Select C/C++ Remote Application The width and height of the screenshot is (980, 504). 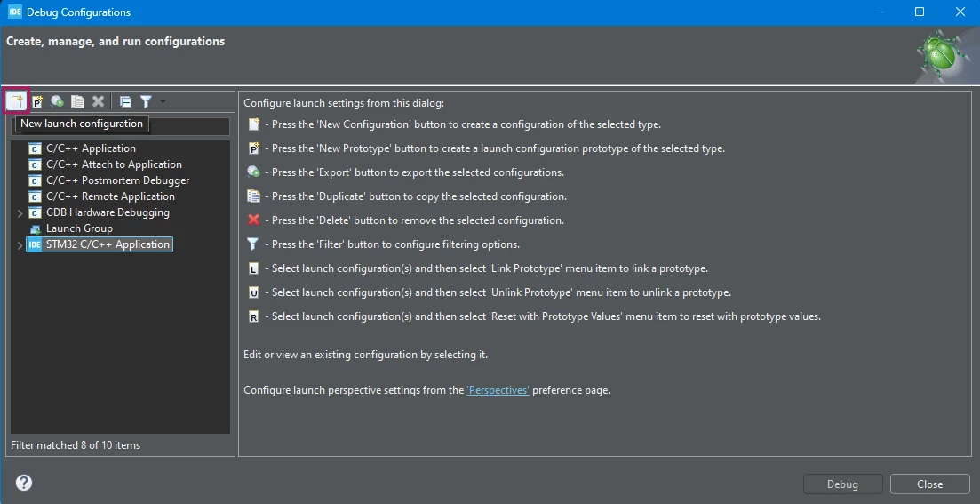tap(110, 196)
